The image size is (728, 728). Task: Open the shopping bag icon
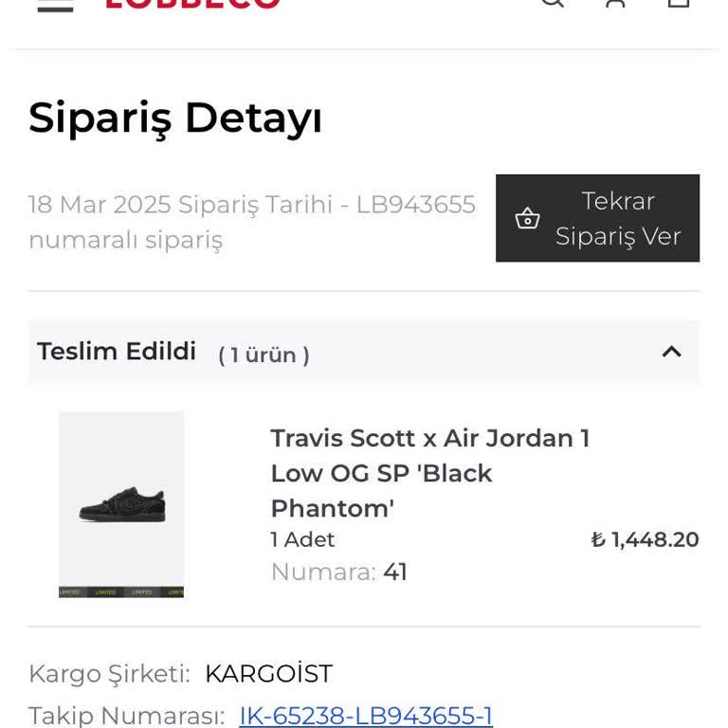point(679,3)
